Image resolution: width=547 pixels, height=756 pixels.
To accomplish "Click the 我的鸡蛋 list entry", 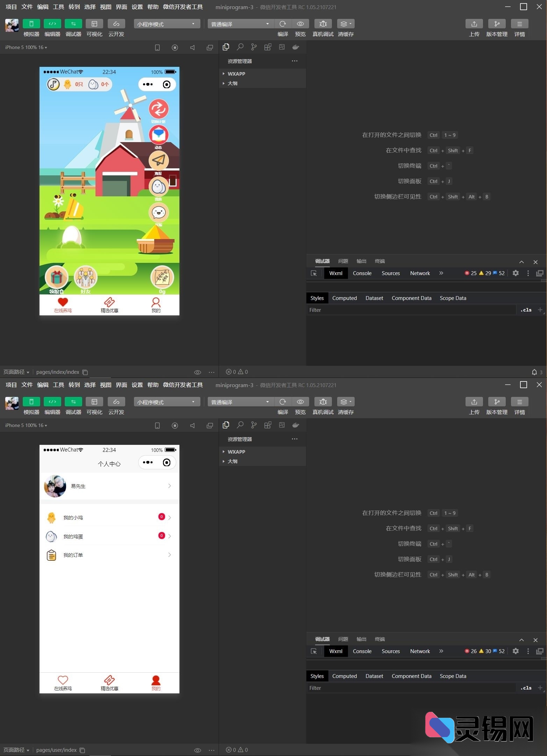I will (109, 536).
